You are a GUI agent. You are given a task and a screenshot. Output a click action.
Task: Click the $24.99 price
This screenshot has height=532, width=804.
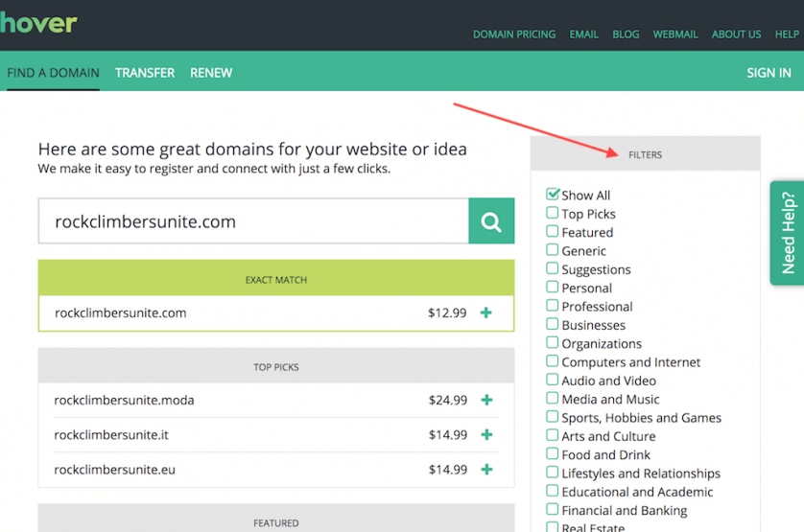[448, 400]
